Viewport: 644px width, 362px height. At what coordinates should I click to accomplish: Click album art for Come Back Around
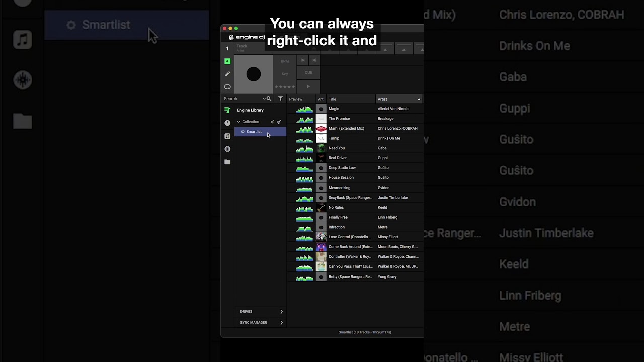(321, 247)
